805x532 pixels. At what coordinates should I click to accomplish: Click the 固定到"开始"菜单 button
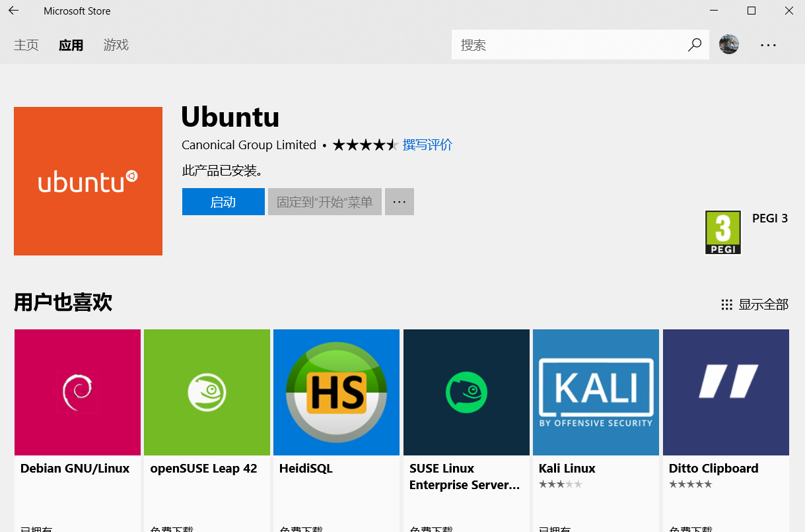pos(325,202)
